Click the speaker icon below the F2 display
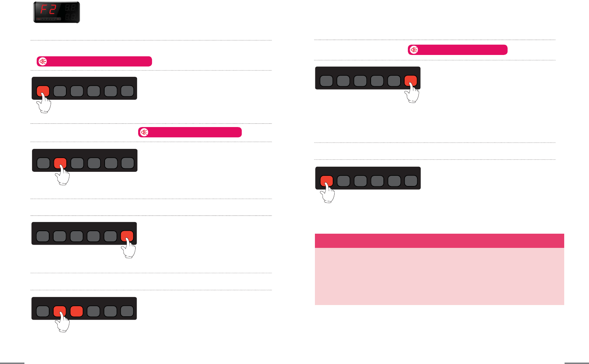Screen dimensions: 589x364 pyautogui.click(x=43, y=62)
